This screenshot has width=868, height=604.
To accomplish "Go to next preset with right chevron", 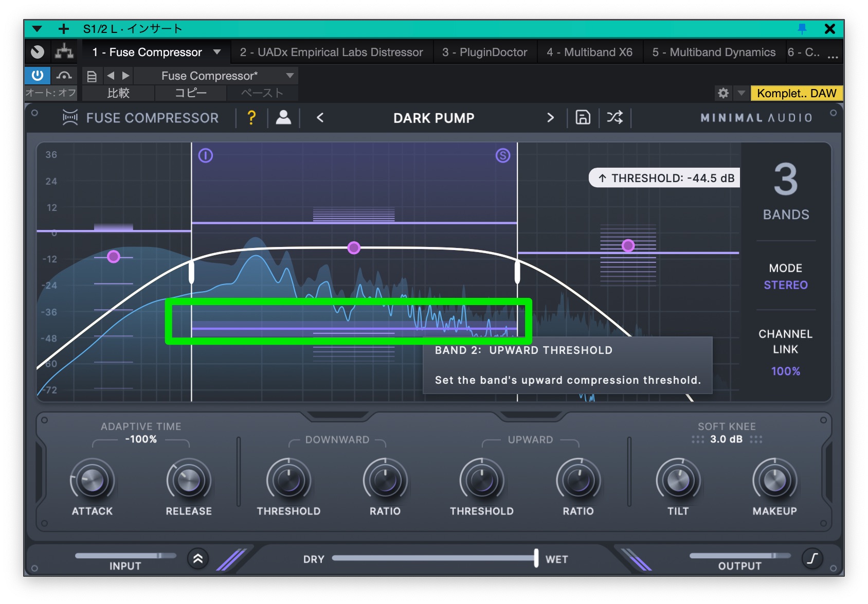I will click(550, 118).
